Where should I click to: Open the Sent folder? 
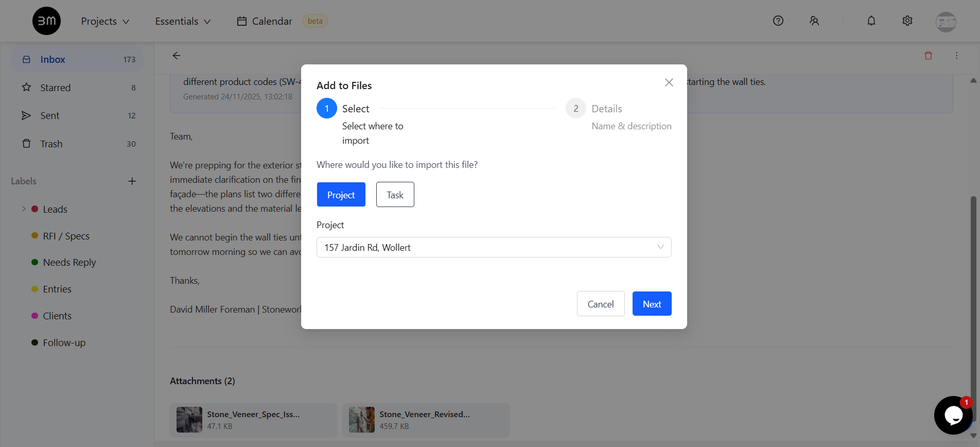77,115
